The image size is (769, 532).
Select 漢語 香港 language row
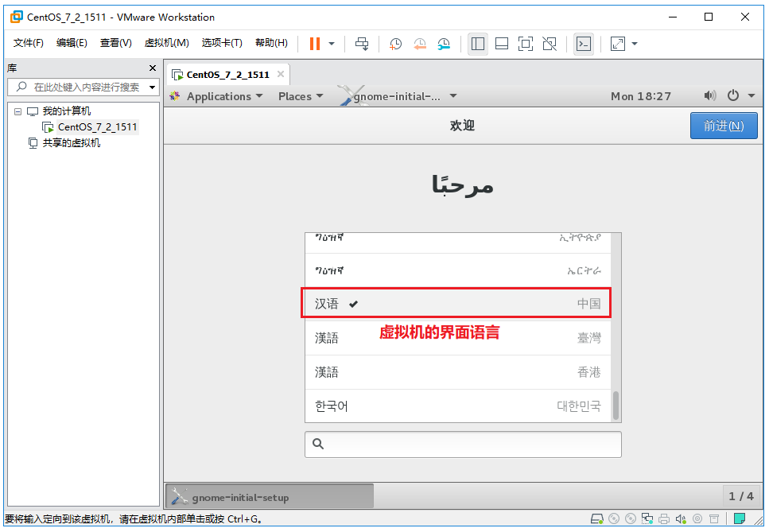457,372
